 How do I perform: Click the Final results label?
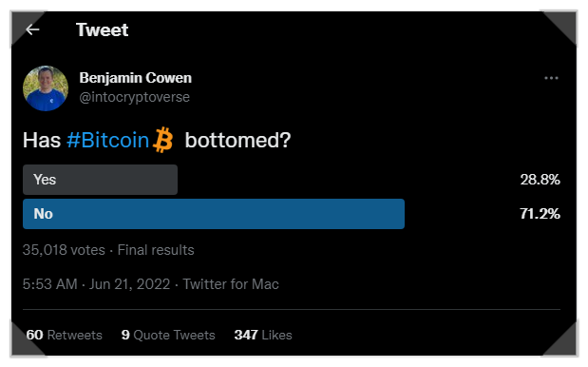(x=156, y=250)
